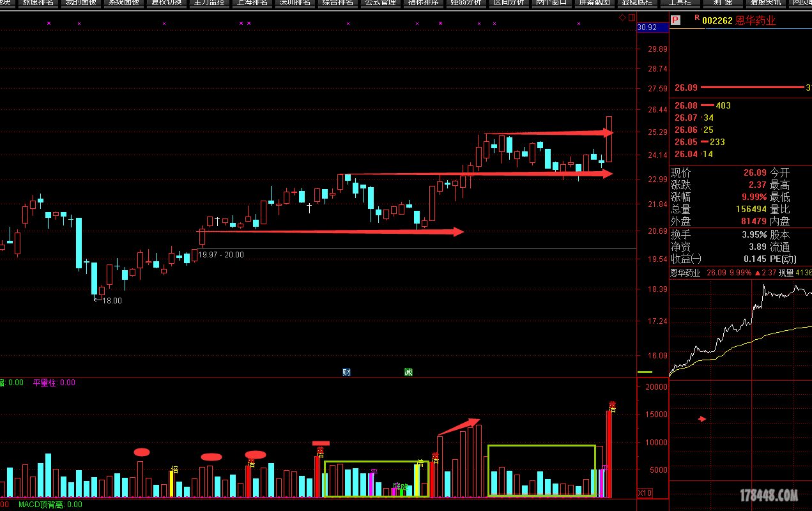The image size is (812, 511).
Task: Click the 平量柱 indicator label
Action: (45, 383)
